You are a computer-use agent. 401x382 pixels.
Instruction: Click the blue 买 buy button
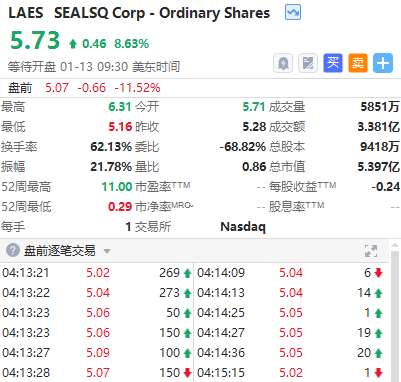tap(333, 63)
